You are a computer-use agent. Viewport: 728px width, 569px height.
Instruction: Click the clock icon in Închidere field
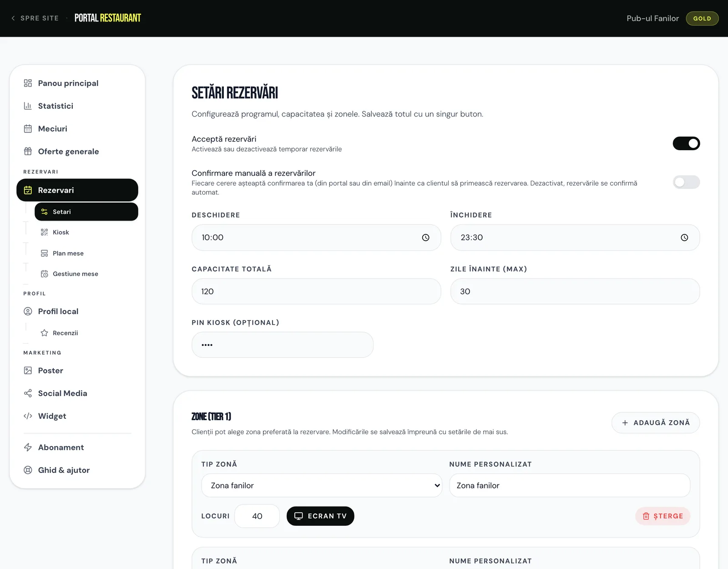pyautogui.click(x=684, y=238)
